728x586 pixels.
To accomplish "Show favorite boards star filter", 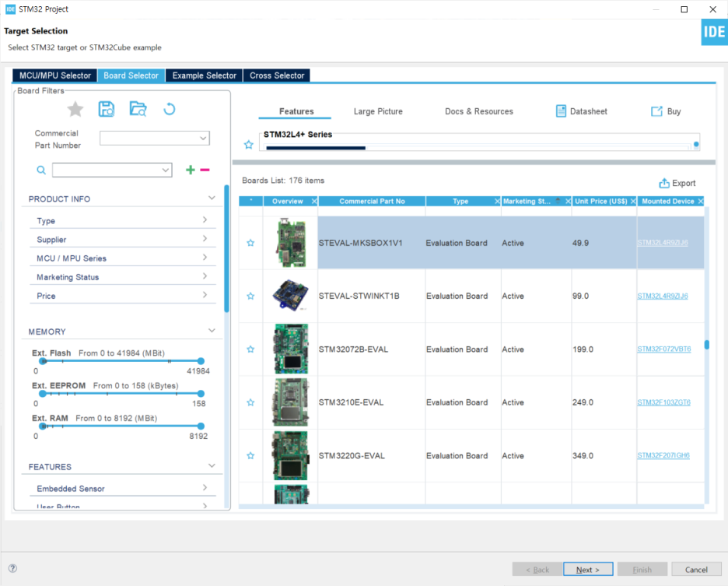I will coord(75,110).
